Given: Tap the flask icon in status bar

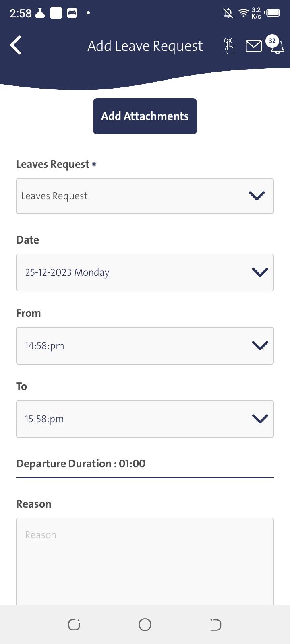Looking at the screenshot, I should [40, 13].
